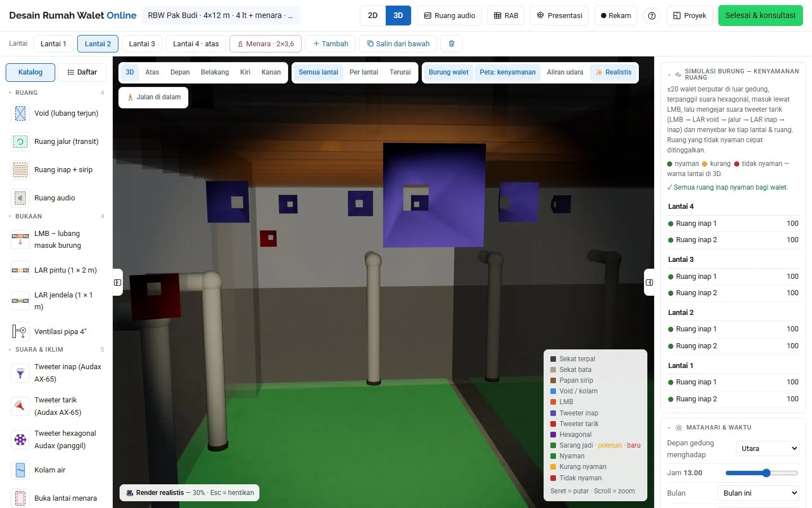Image resolution: width=812 pixels, height=508 pixels.
Task: Choose the Ventilasi pipa 4" icon
Action: pyautogui.click(x=20, y=332)
